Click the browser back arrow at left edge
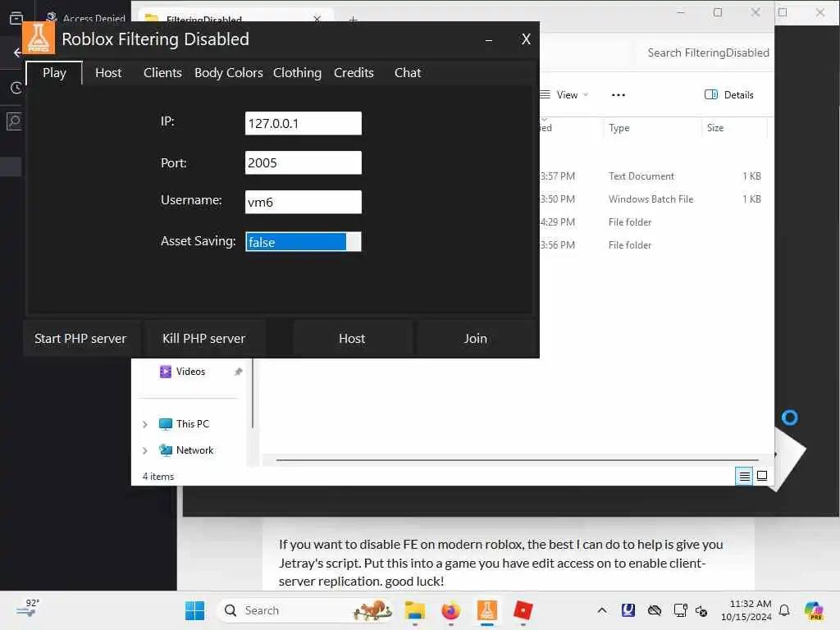Image resolution: width=840 pixels, height=630 pixels. click(17, 52)
